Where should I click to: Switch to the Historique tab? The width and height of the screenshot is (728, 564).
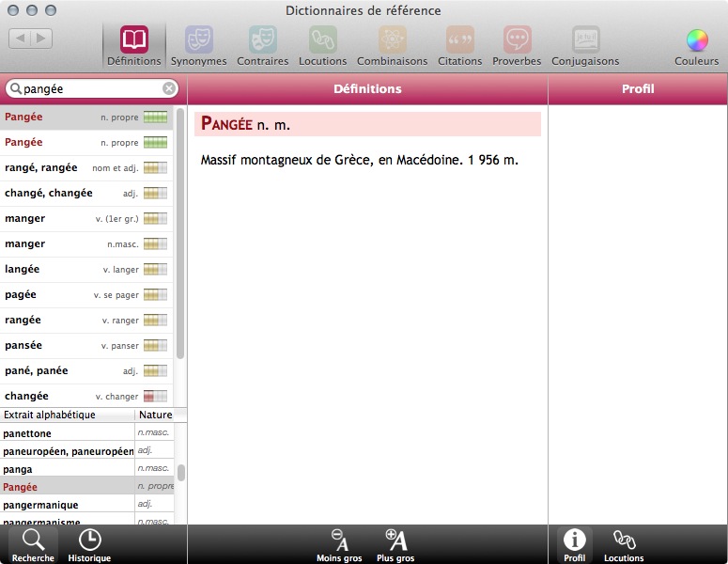click(89, 544)
